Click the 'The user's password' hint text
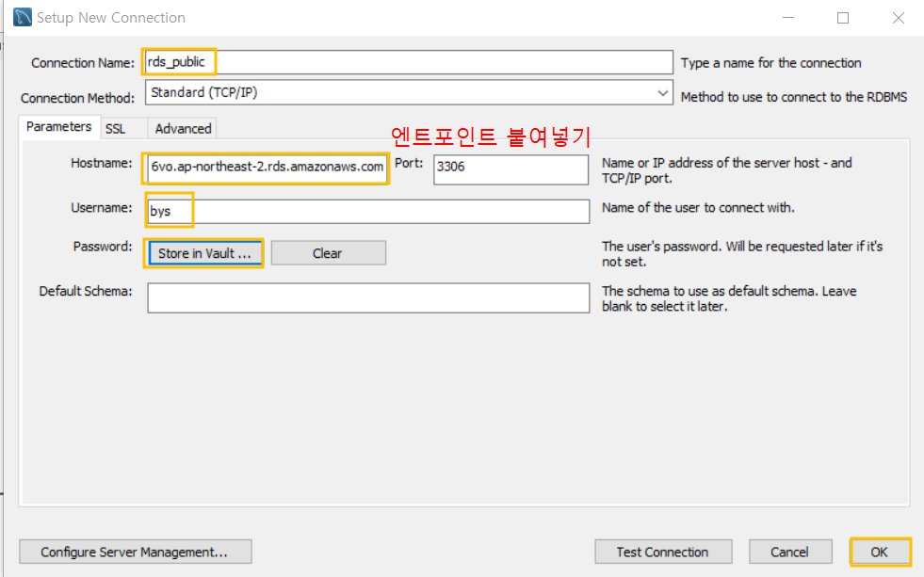Screen dimensions: 924x577 tap(742, 254)
